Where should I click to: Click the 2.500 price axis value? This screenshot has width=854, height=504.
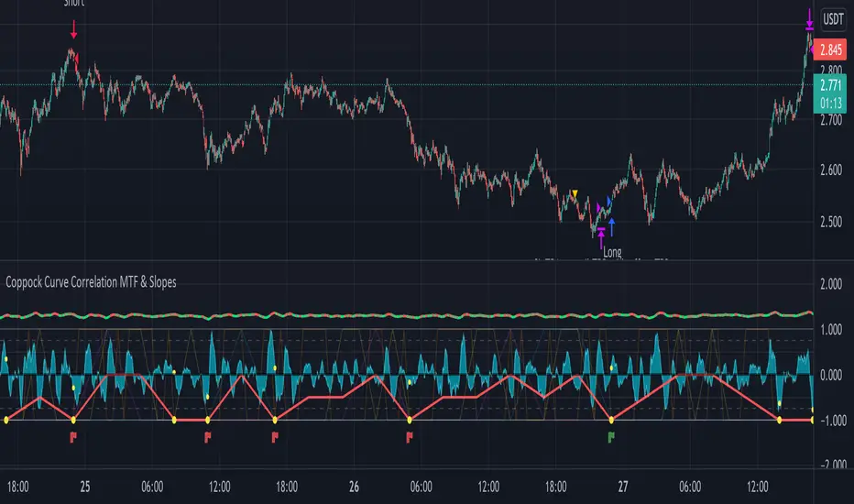pos(831,222)
